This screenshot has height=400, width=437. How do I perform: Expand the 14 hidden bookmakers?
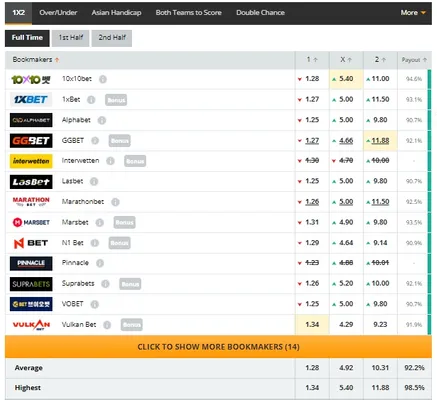pyautogui.click(x=218, y=347)
